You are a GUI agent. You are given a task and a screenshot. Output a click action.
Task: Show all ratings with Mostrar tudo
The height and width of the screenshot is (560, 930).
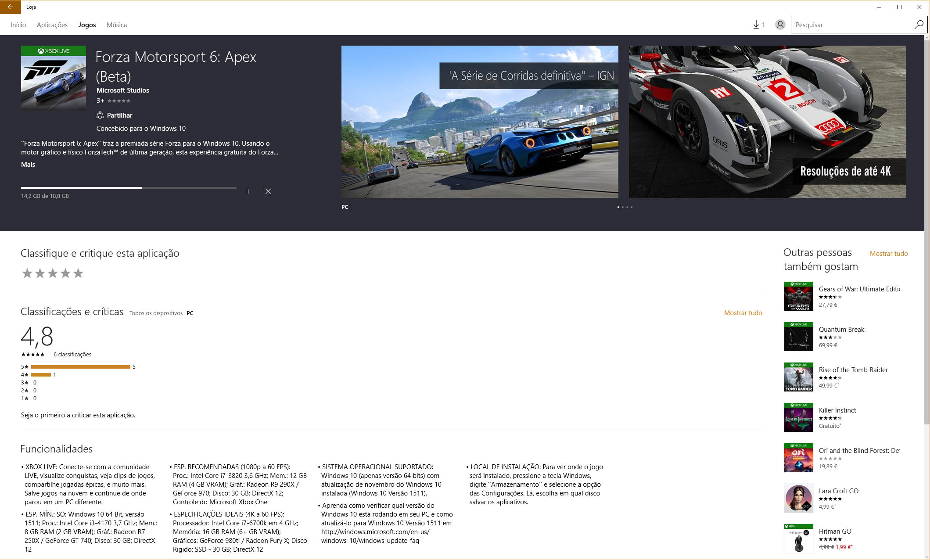pos(743,313)
